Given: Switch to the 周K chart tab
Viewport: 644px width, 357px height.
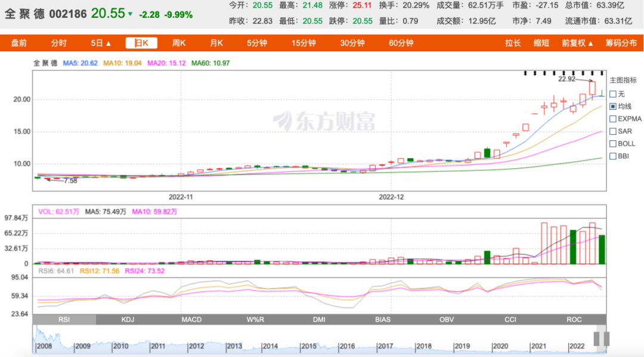Looking at the screenshot, I should point(179,43).
